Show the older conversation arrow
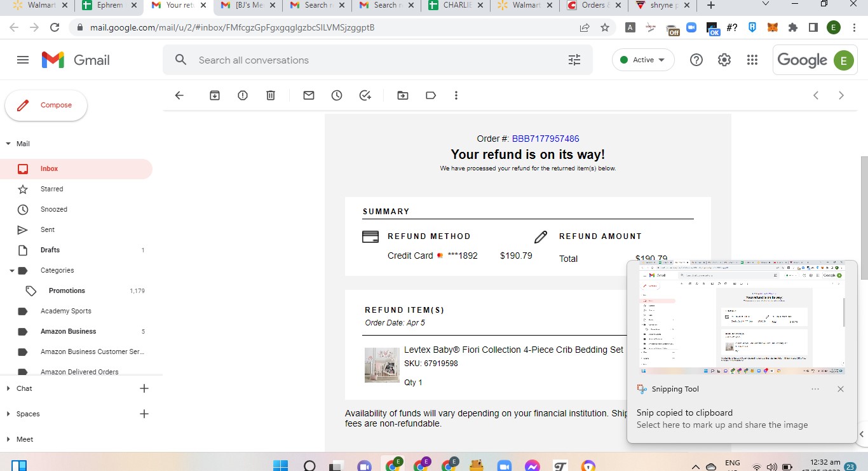The width and height of the screenshot is (868, 471). pos(841,95)
